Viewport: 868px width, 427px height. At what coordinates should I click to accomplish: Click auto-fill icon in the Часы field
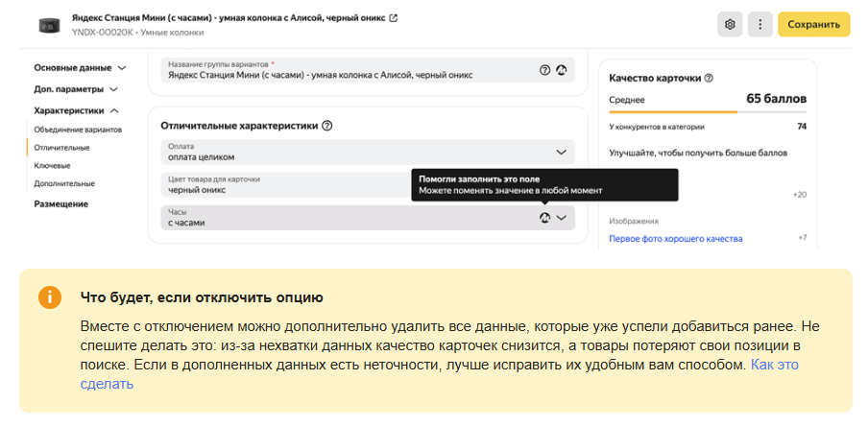544,218
